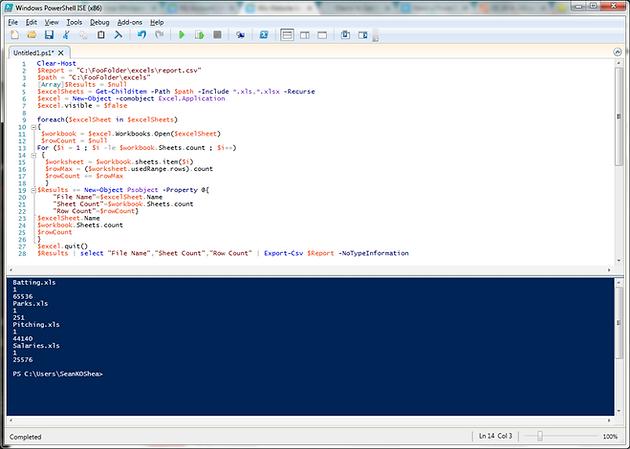630x449 pixels.
Task: Click Pitching.xls in console output
Action: (36, 325)
